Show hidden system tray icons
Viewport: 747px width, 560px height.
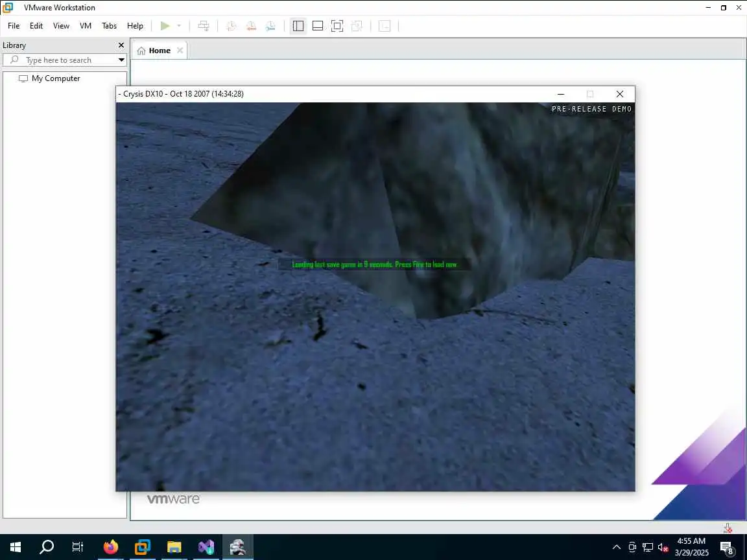(x=617, y=547)
